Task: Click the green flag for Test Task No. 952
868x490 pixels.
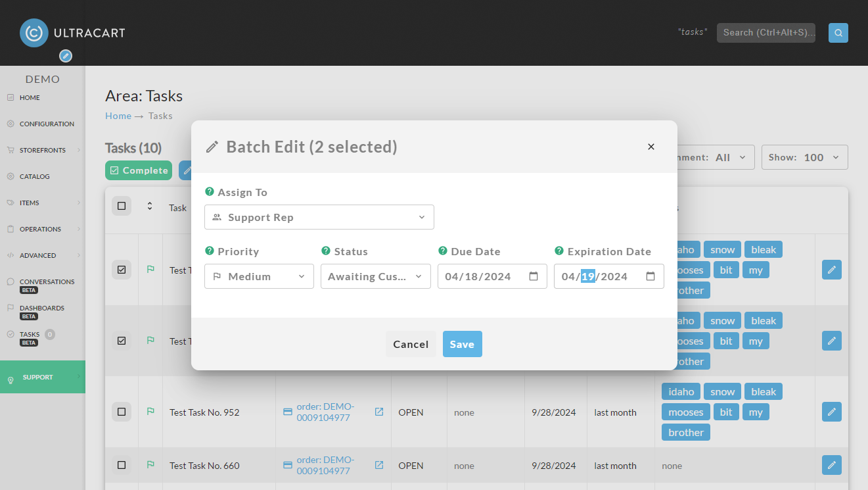Action: tap(150, 412)
